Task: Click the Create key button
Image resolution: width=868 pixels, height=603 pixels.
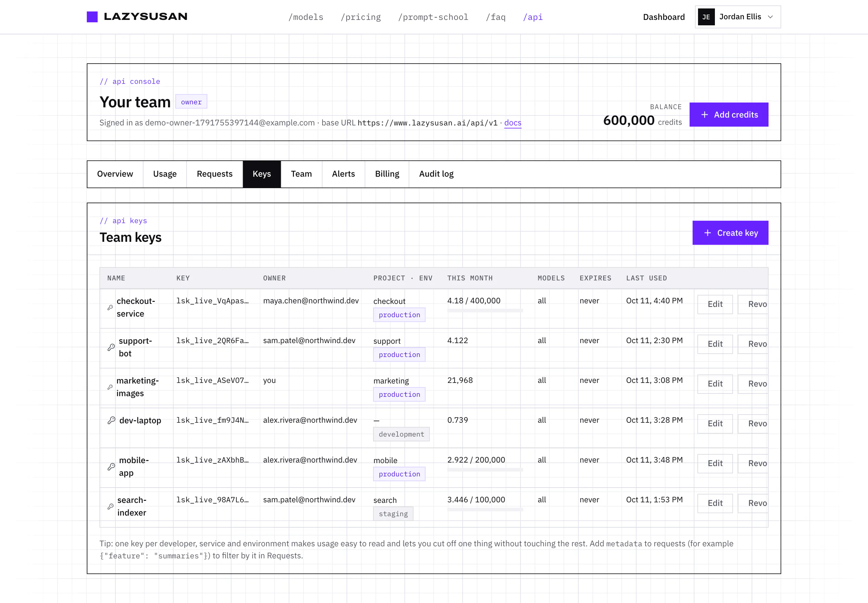Action: [730, 233]
